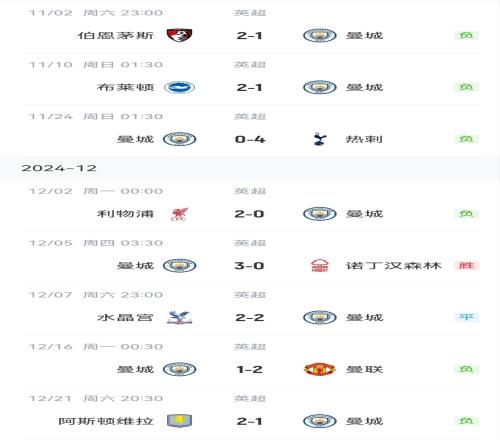Open the 2-1 score for 伯恩茅斯 match
Image resolution: width=500 pixels, height=440 pixels.
(249, 35)
